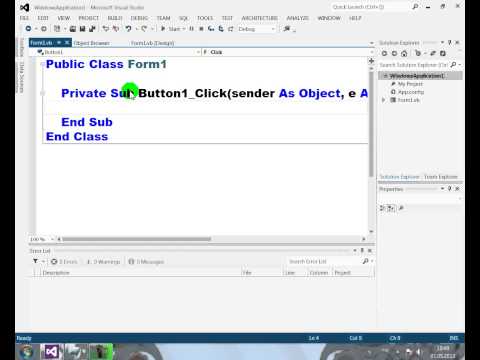The image size is (480, 360).
Task: Open the PROJECT menu
Action: tap(89, 18)
